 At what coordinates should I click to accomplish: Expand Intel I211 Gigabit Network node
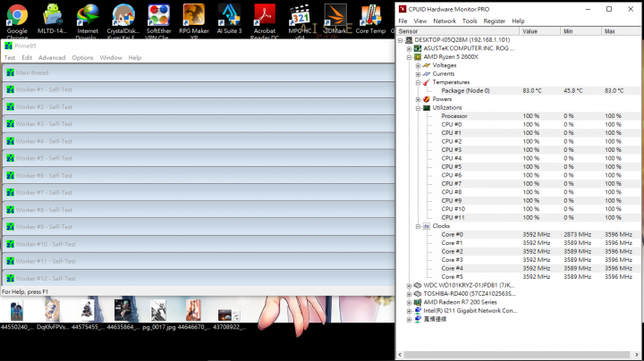tap(409, 311)
